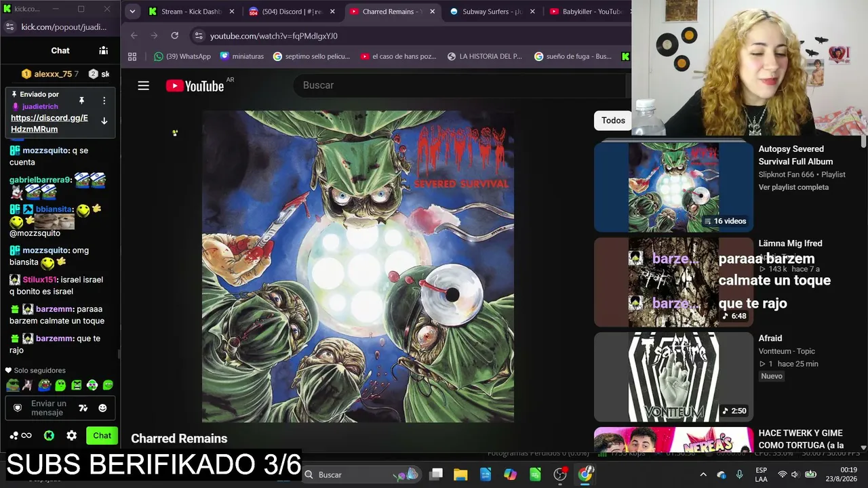Close the Discord browser tab
Screen dimensions: 868x488
[x=332, y=12]
